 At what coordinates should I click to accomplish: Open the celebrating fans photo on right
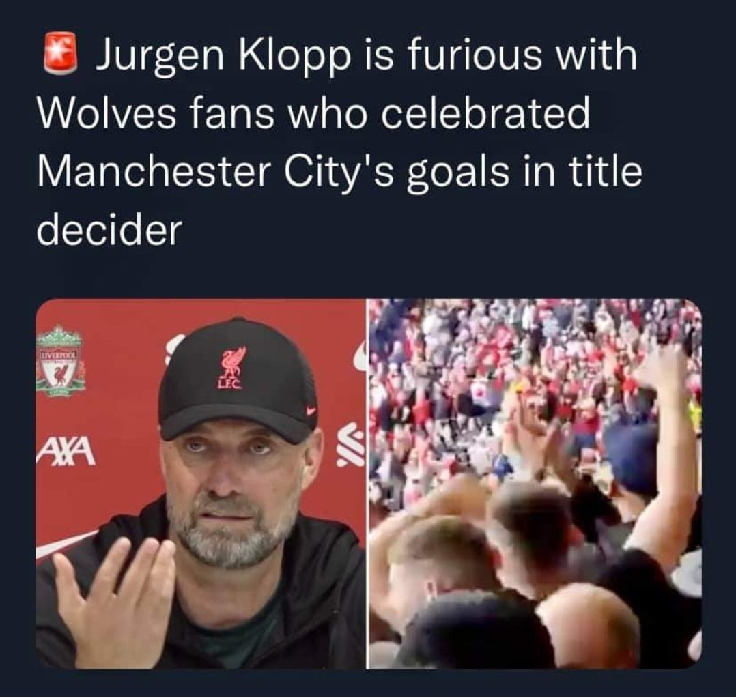pos(535,483)
